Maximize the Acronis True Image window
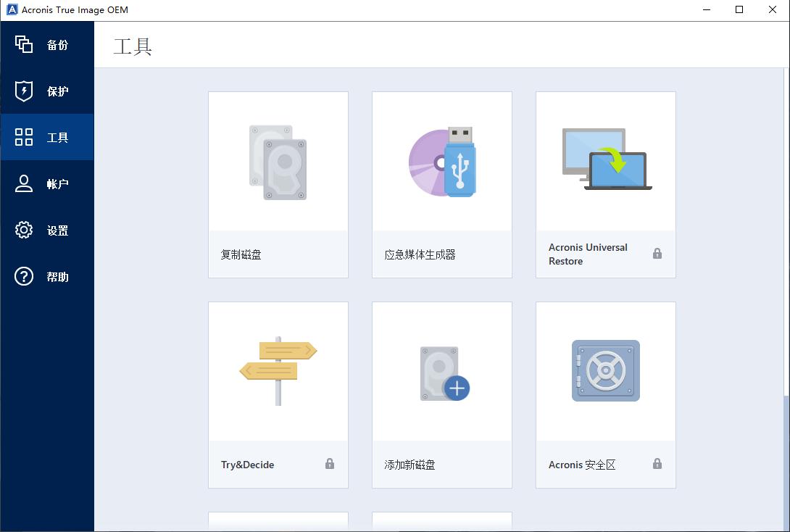790x532 pixels. [x=739, y=10]
